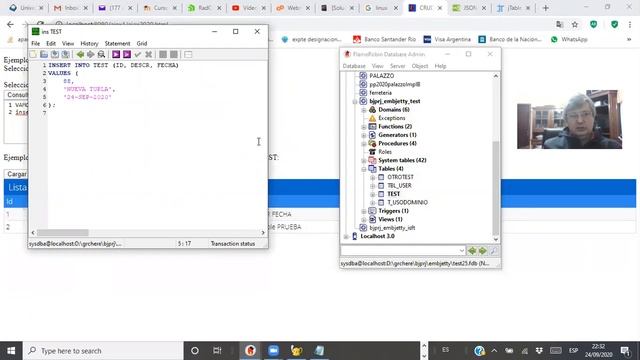Screen dimensions: 640x360
Task: Open Task View from the taskbar
Action: [217, 351]
